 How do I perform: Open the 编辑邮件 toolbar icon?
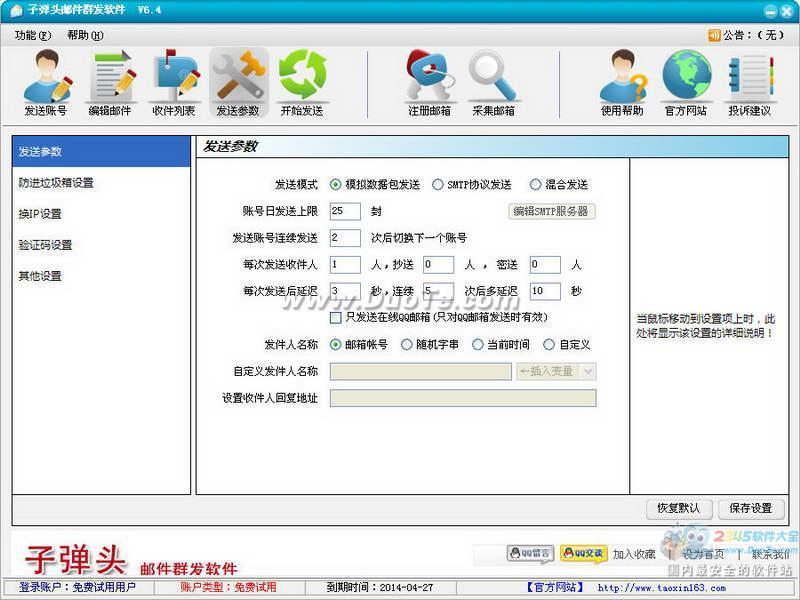(110, 83)
